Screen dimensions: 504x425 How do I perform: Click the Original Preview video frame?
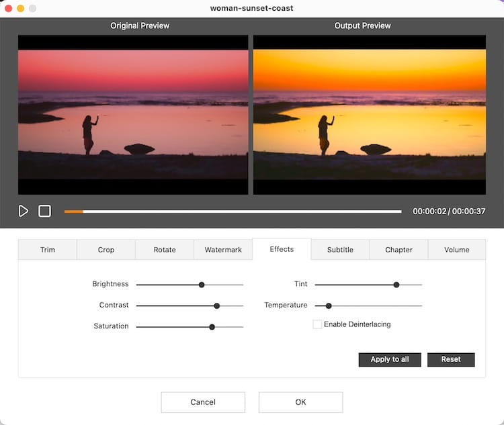[133, 115]
